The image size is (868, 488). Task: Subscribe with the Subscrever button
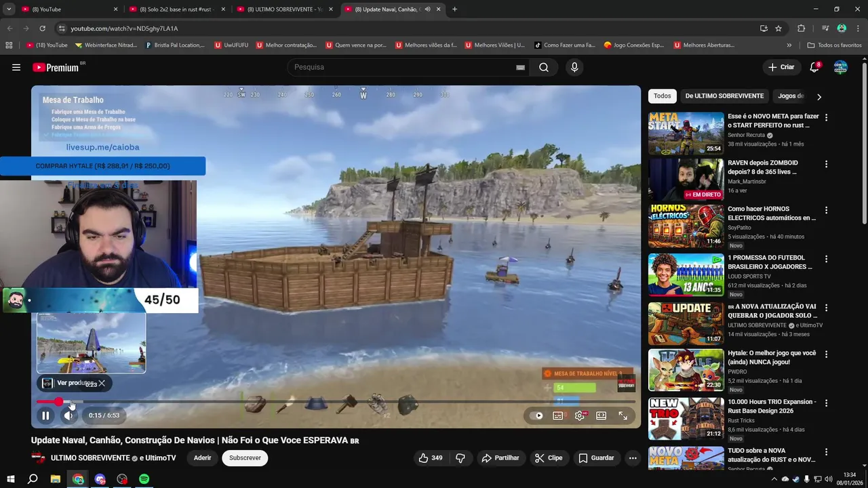point(245,458)
